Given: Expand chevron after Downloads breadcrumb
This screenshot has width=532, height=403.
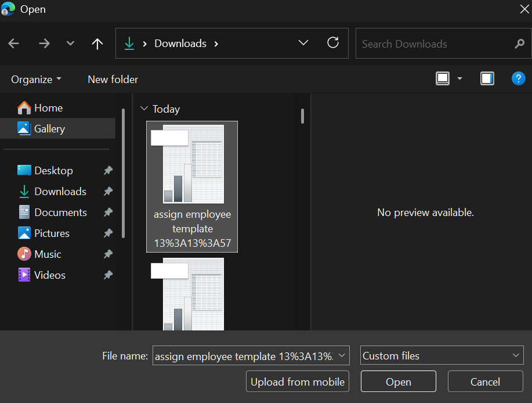Looking at the screenshot, I should click(x=216, y=44).
